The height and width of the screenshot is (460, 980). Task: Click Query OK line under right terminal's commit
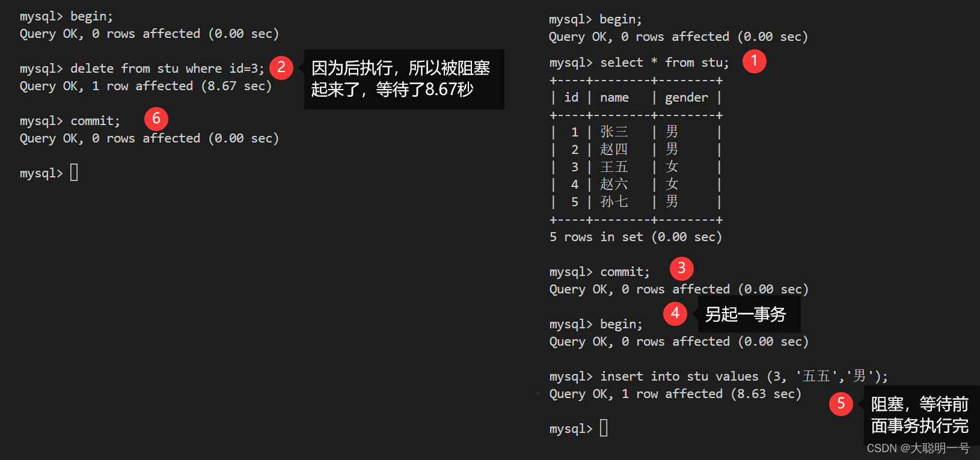[679, 289]
